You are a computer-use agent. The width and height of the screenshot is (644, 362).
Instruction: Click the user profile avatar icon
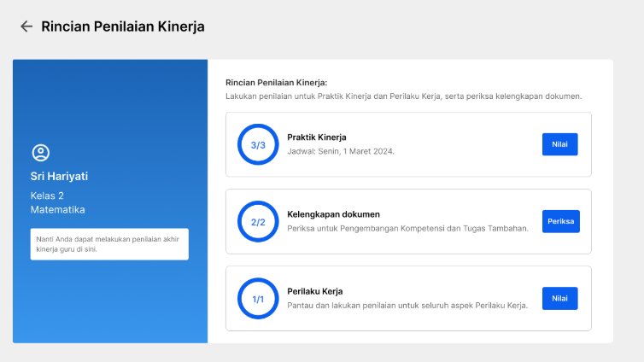coord(41,153)
